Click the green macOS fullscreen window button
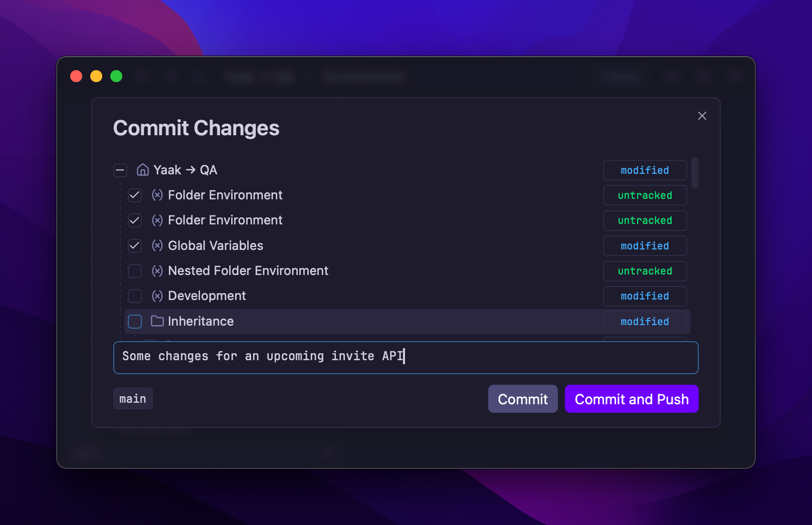 point(116,76)
